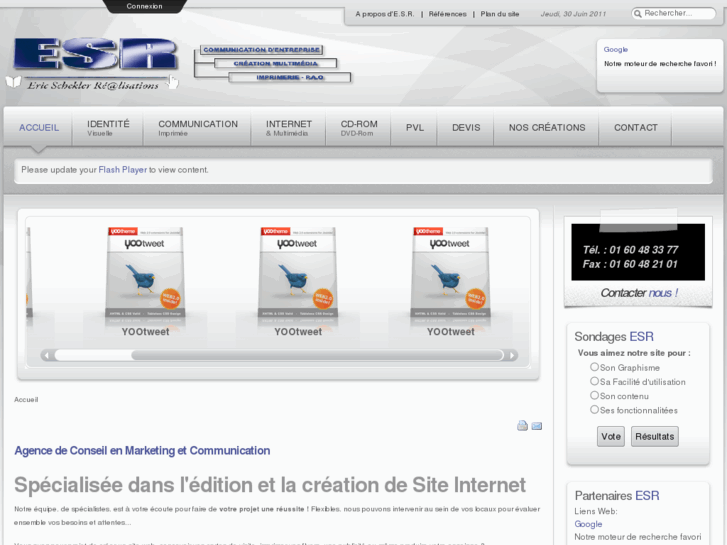Click the carousel right arrow
Viewport: 727px width, 545px height.
pos(512,355)
